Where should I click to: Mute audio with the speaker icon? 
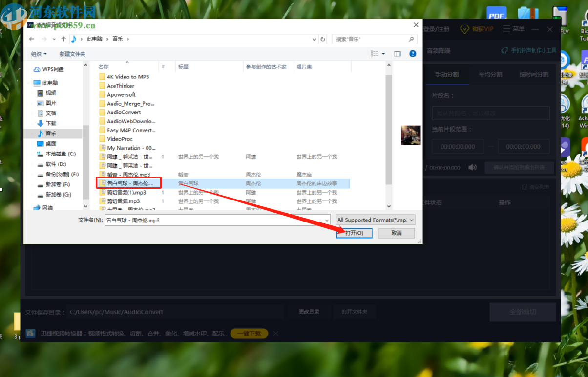tap(472, 167)
